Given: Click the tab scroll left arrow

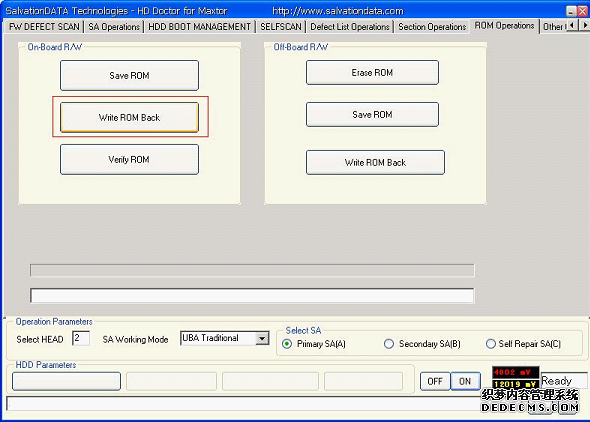Looking at the screenshot, I should (x=572, y=25).
